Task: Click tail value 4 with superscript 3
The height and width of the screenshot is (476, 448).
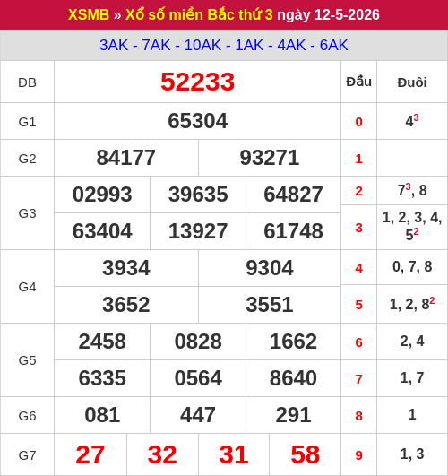Action: 412,121
